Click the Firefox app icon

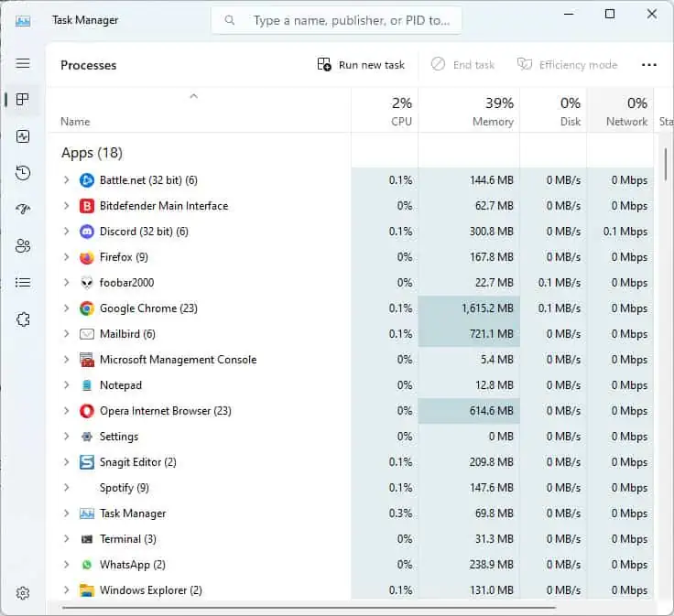tap(87, 257)
